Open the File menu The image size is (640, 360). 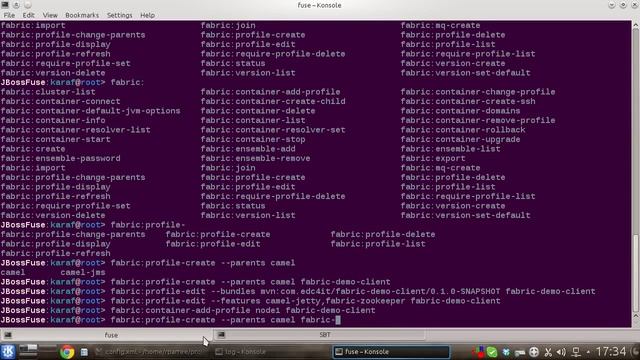(x=9, y=15)
